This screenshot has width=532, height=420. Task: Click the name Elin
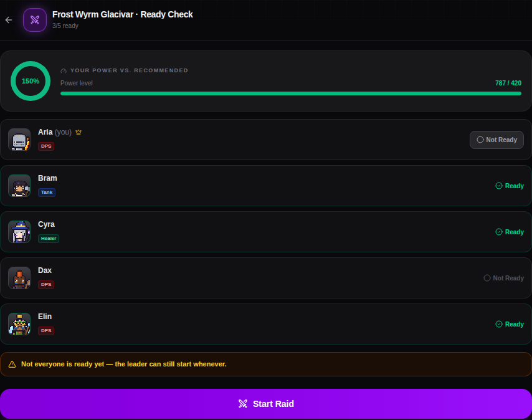point(45,317)
